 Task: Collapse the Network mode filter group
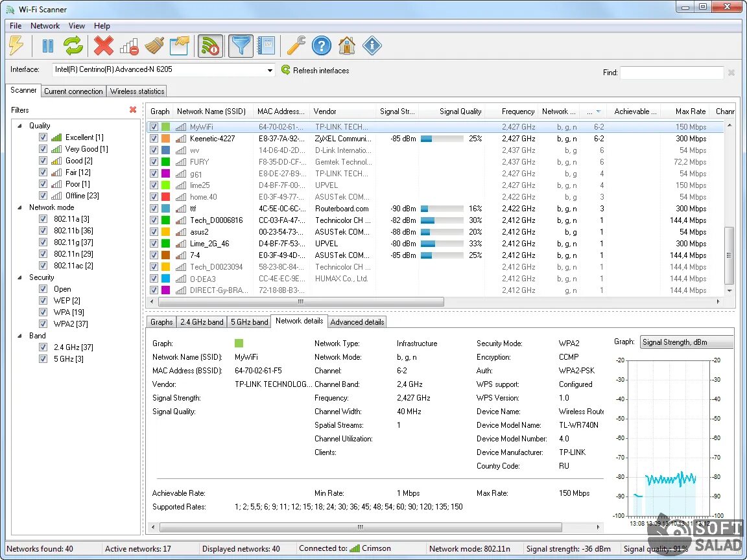pos(20,207)
